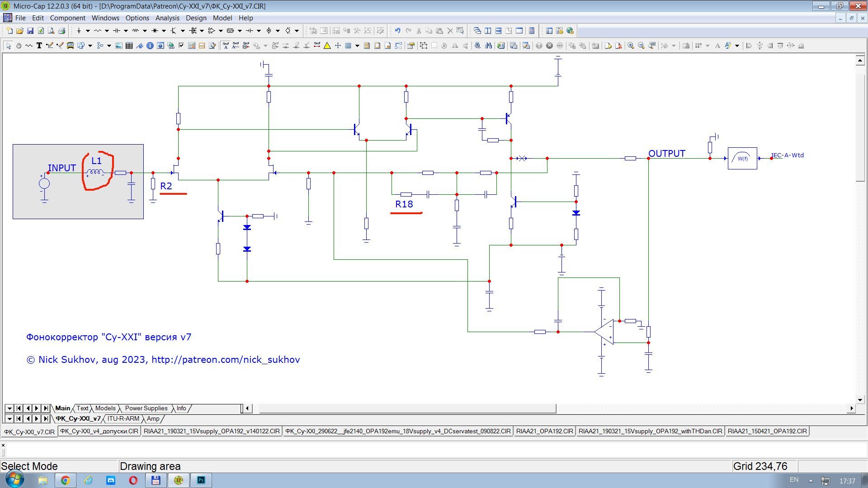Expand the resistor component dropdown arrow
868x488 pixels.
click(x=107, y=31)
